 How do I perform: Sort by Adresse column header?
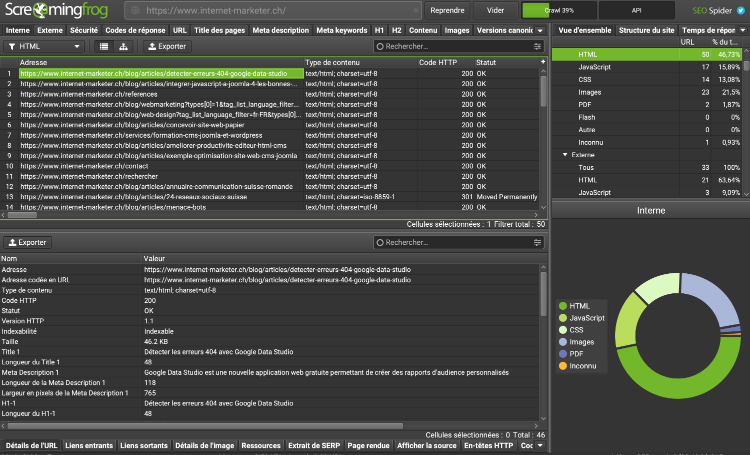(x=161, y=62)
